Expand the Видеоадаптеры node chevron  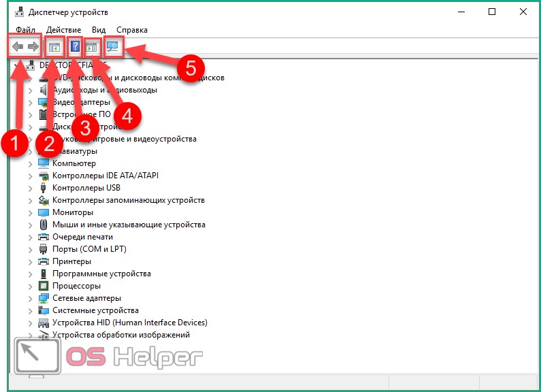(31, 103)
